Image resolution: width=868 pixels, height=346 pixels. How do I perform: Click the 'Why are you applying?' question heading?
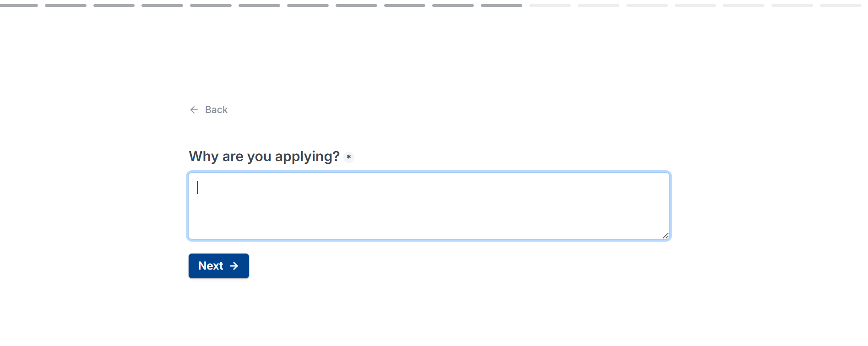[x=264, y=156]
